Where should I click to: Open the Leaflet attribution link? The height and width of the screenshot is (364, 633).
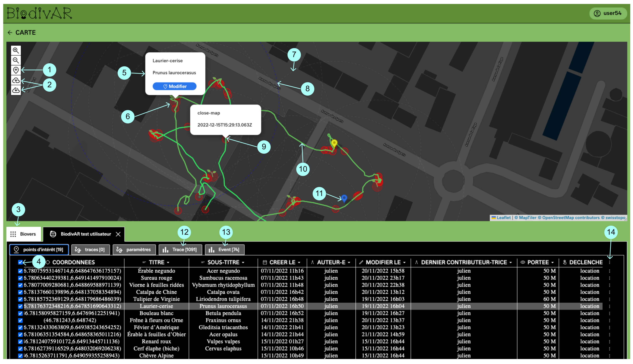tap(503, 218)
